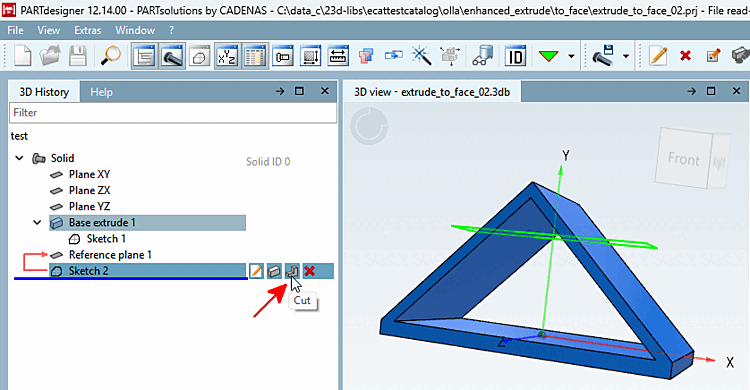Open the Extras menu
Image resolution: width=750 pixels, height=390 pixels.
pos(88,30)
